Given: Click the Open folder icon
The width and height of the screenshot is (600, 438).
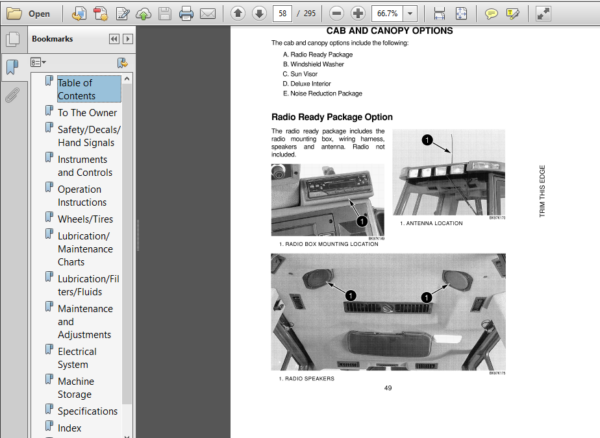Looking at the screenshot, I should [x=14, y=14].
